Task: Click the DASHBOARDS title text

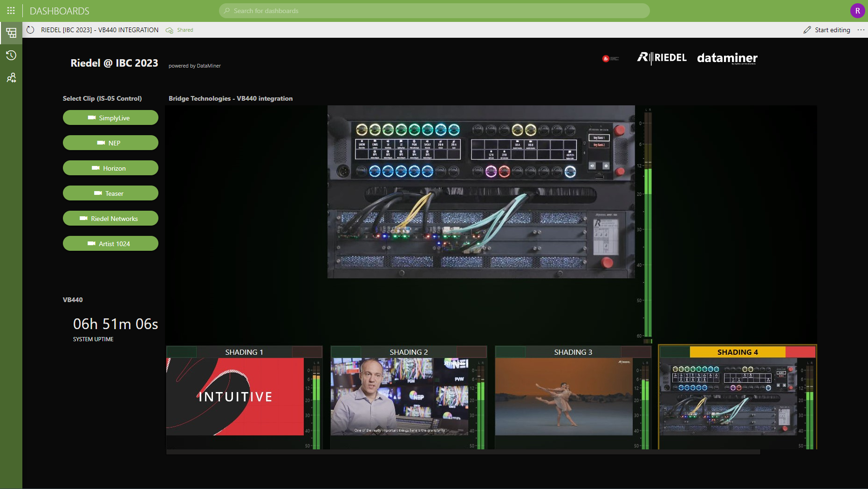Action: [x=60, y=11]
